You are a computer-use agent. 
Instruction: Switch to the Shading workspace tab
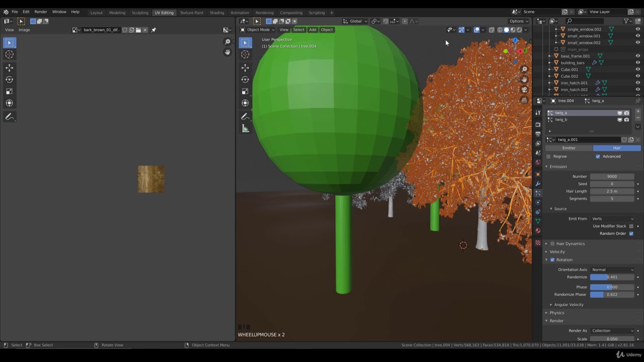217,13
